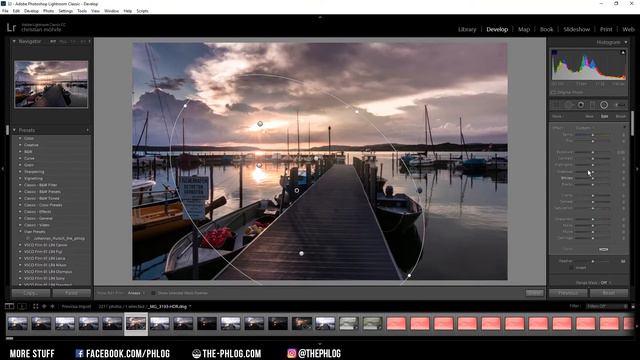This screenshot has width=640, height=360.
Task: Open the Develop menu
Action: pos(31,11)
